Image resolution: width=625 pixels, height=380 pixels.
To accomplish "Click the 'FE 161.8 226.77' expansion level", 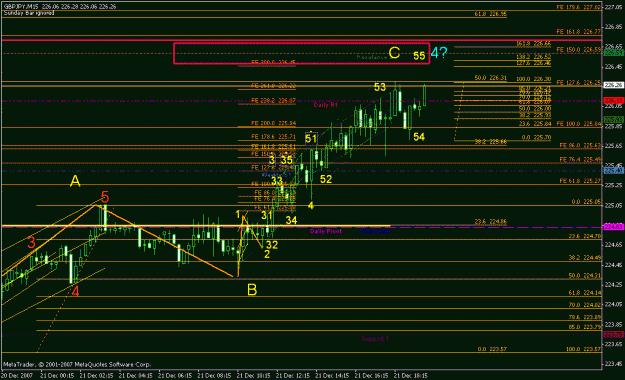I will [579, 32].
